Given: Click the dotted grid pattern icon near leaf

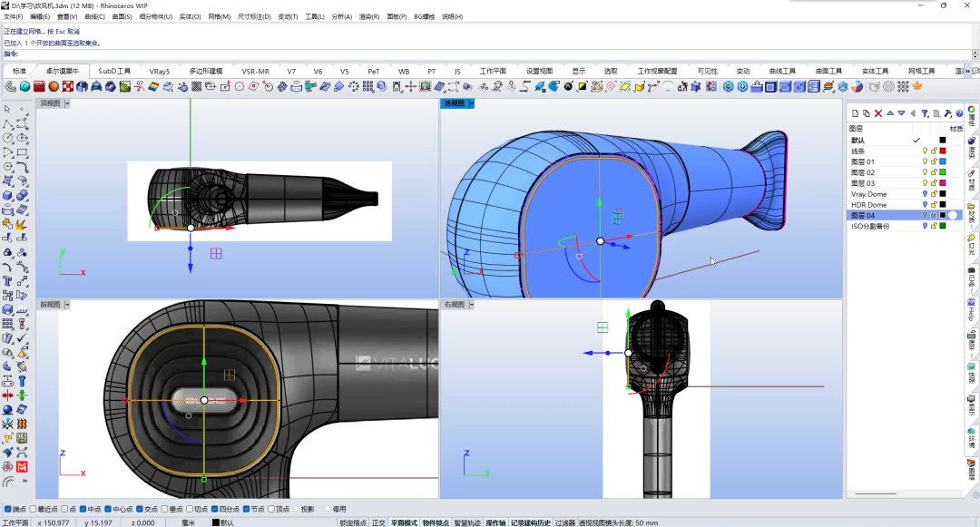Looking at the screenshot, I should (903, 87).
